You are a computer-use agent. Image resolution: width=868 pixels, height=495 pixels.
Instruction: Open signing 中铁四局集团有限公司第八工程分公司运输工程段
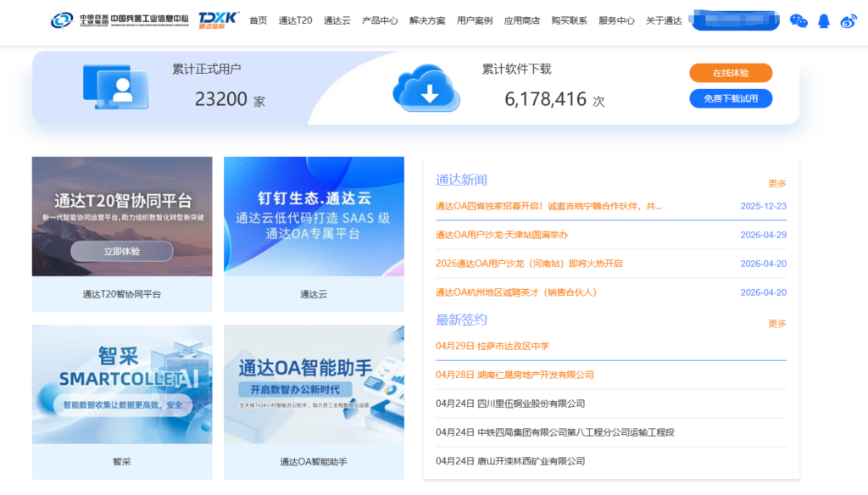tap(555, 432)
